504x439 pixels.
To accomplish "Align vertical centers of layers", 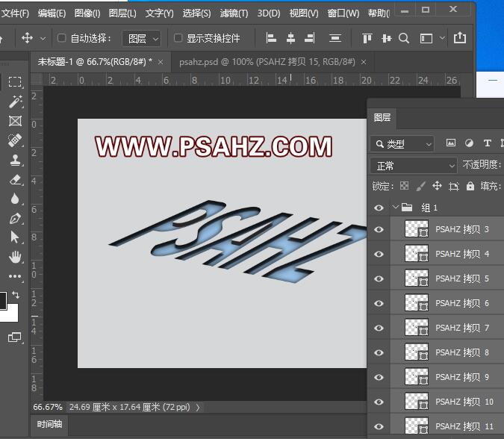I will click(x=386, y=39).
